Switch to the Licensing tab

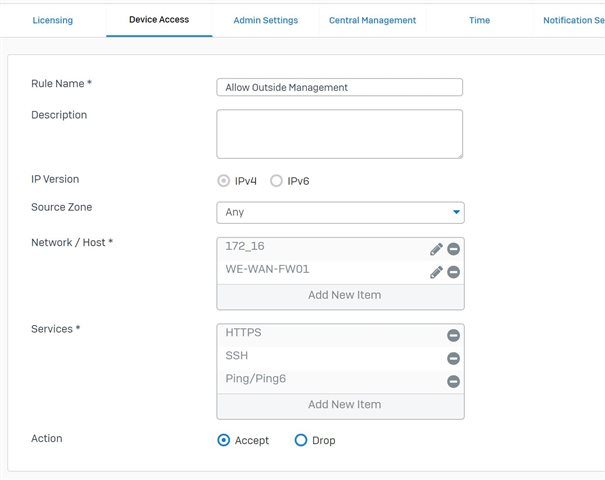52,20
